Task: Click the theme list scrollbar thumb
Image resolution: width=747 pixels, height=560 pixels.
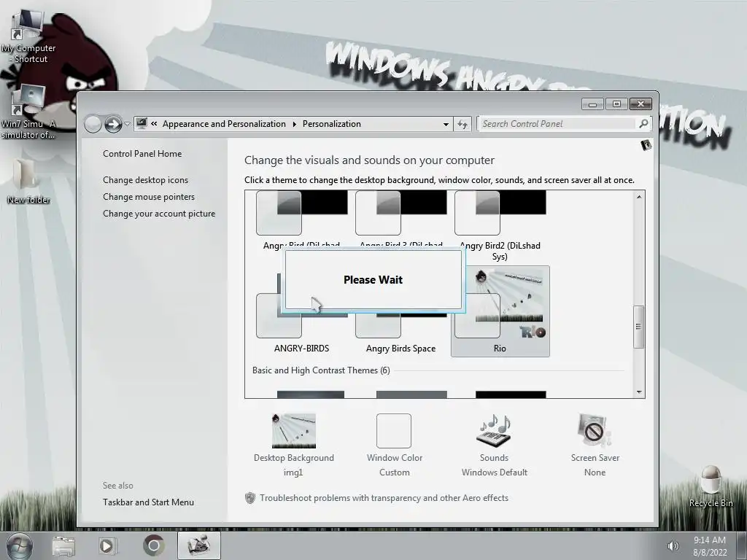Action: click(x=639, y=327)
